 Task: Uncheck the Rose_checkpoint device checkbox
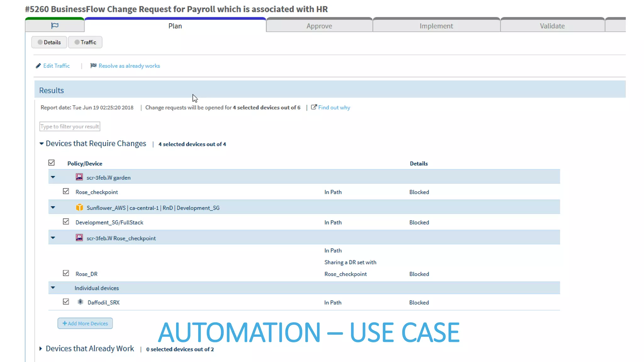pyautogui.click(x=66, y=191)
